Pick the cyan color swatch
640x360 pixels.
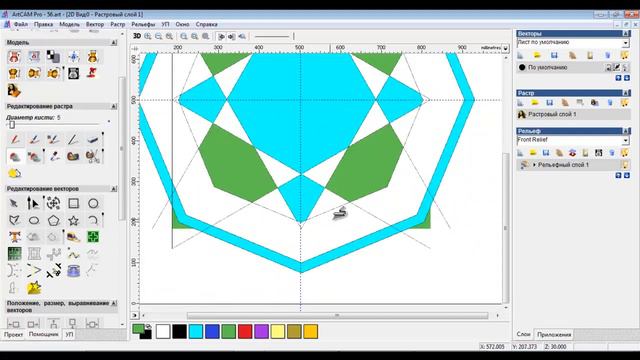[x=196, y=331]
